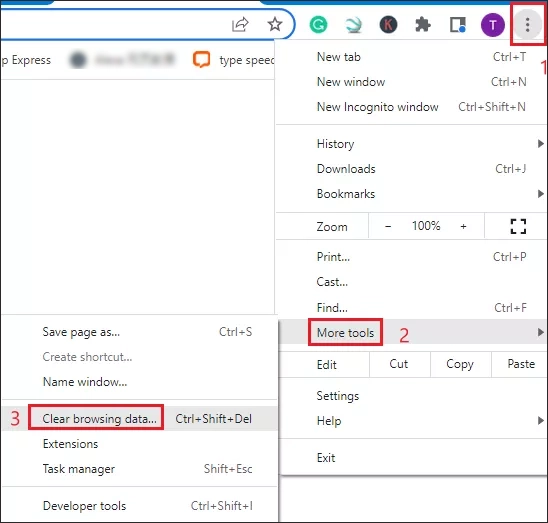Click the blurred bookmark in bookmarks bar

click(x=122, y=59)
